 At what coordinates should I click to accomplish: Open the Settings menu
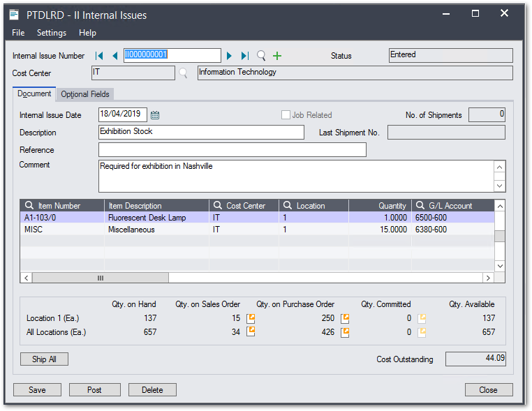[x=52, y=33]
